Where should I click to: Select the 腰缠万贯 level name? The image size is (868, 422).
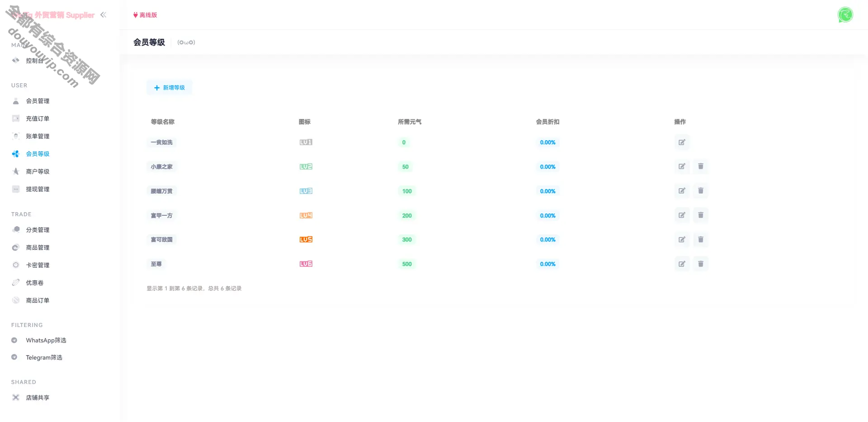tap(162, 191)
